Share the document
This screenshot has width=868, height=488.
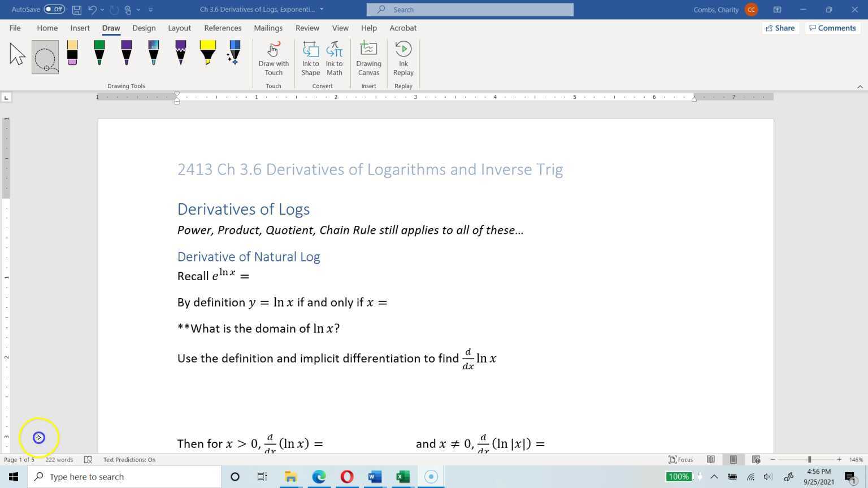[780, 28]
